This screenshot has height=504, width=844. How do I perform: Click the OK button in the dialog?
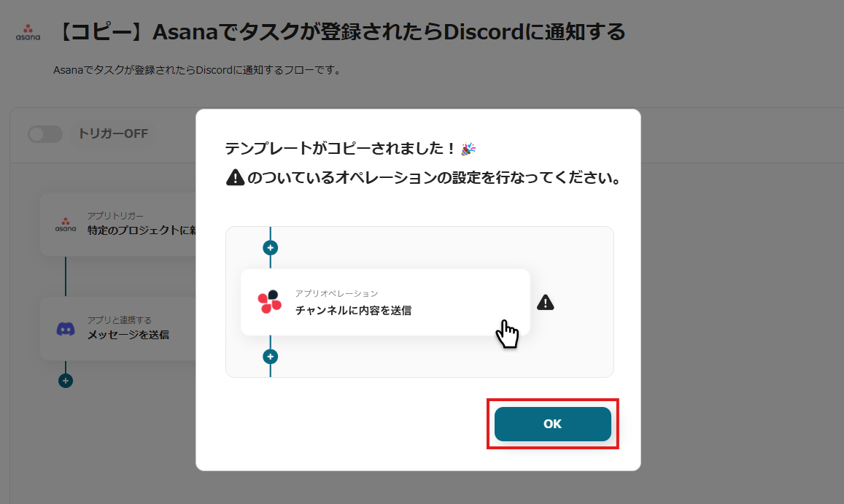(552, 424)
